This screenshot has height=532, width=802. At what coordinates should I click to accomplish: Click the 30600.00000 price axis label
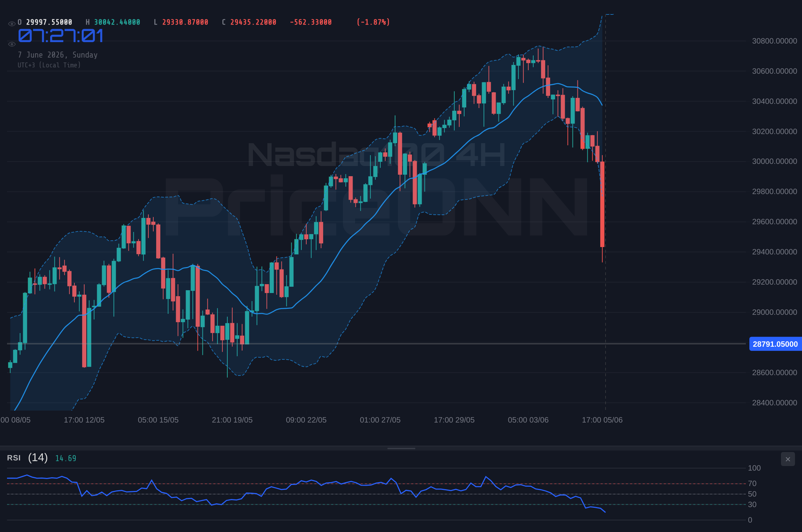coord(775,71)
